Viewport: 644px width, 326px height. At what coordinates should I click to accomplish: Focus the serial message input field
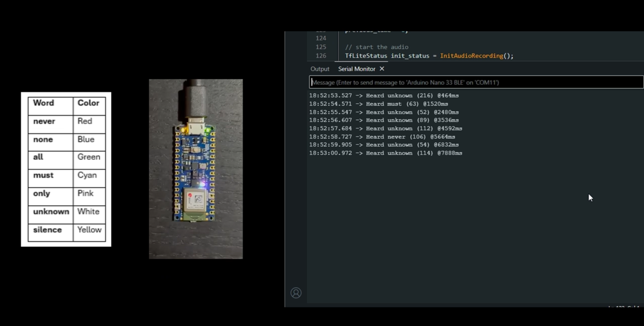(476, 82)
